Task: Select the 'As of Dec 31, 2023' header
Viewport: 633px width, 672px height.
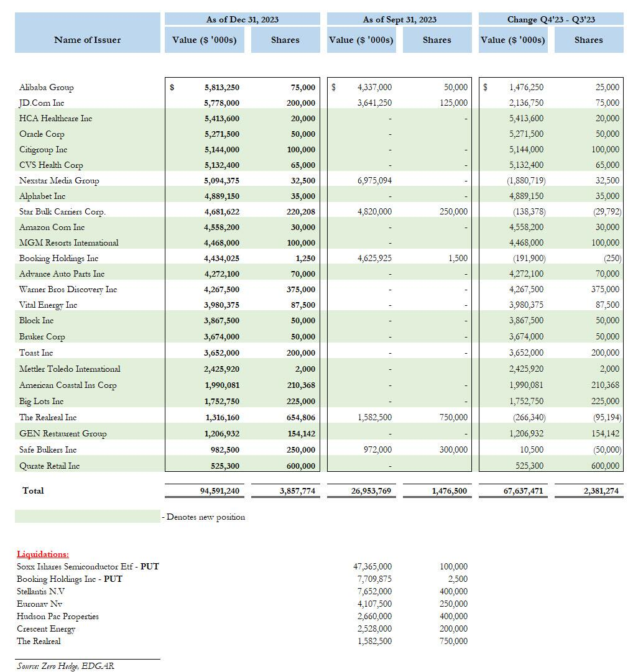Action: point(242,19)
